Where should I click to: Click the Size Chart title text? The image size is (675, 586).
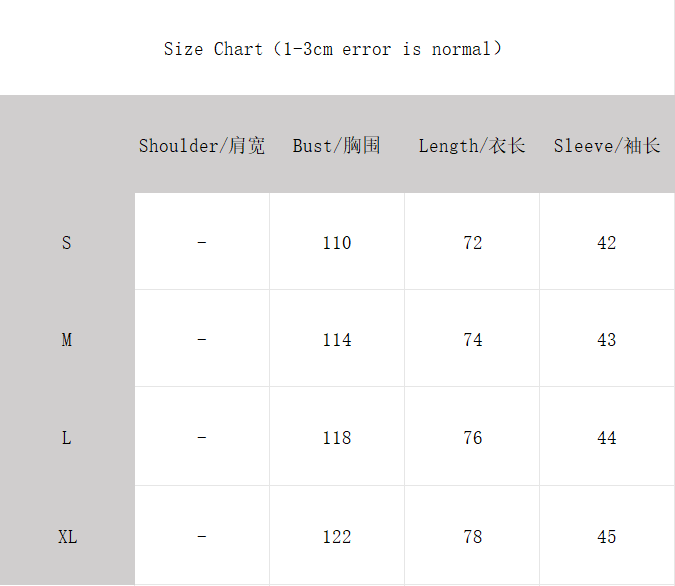pyautogui.click(x=332, y=49)
